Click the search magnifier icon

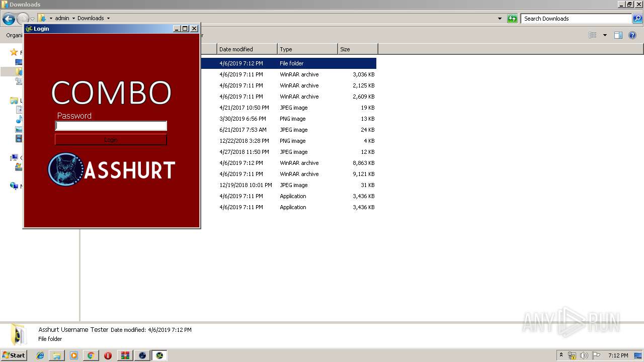tap(637, 19)
